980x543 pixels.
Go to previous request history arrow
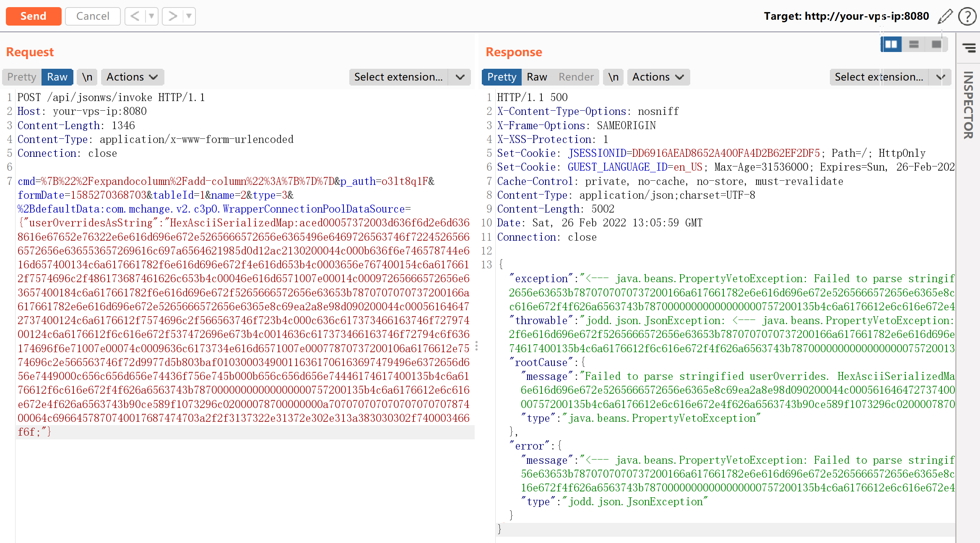click(x=135, y=16)
